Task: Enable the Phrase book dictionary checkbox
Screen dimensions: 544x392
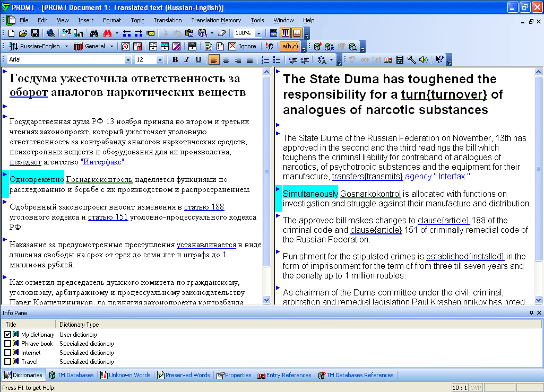Action: (7, 343)
